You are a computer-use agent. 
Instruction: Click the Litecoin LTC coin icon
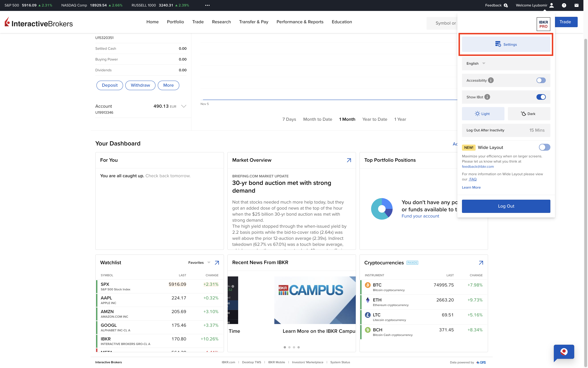pos(368,315)
